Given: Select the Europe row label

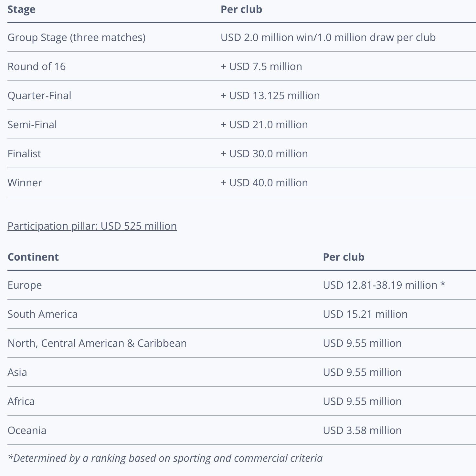Looking at the screenshot, I should pyautogui.click(x=25, y=285).
